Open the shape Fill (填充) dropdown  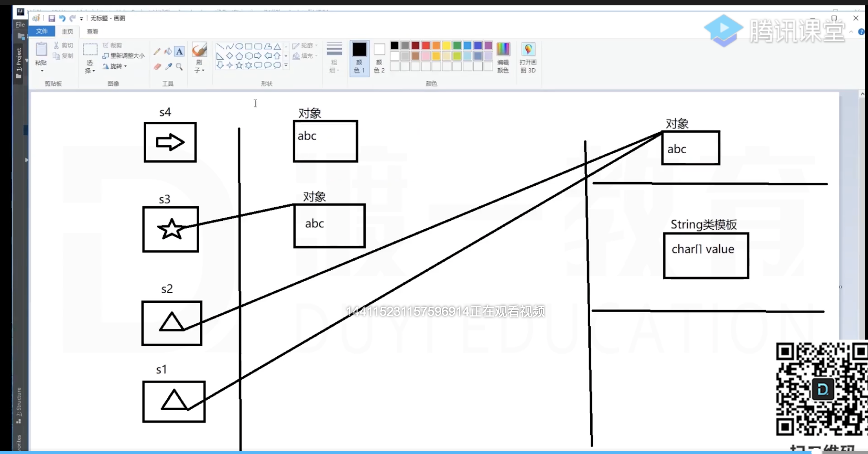tap(305, 56)
